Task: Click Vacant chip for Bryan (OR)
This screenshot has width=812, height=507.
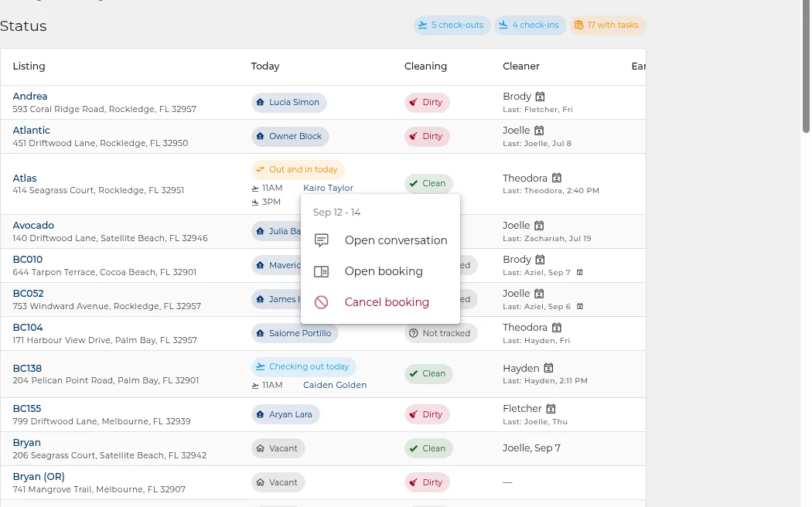Action: 278,483
